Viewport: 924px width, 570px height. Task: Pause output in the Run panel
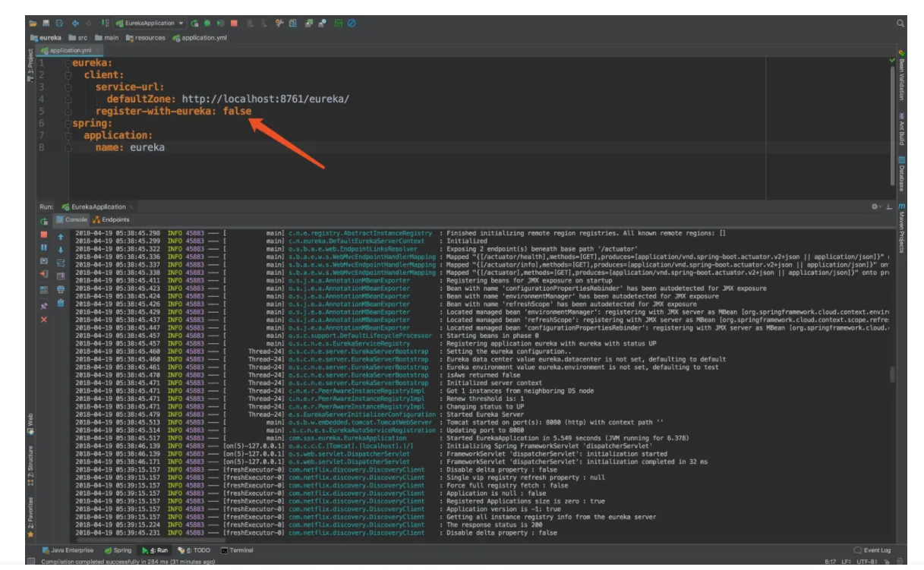click(x=44, y=248)
